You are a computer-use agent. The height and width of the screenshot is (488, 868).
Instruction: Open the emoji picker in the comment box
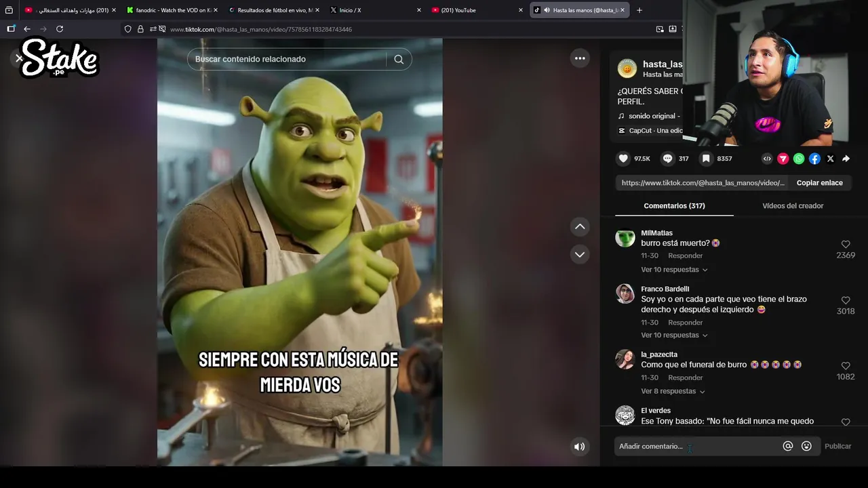click(806, 446)
